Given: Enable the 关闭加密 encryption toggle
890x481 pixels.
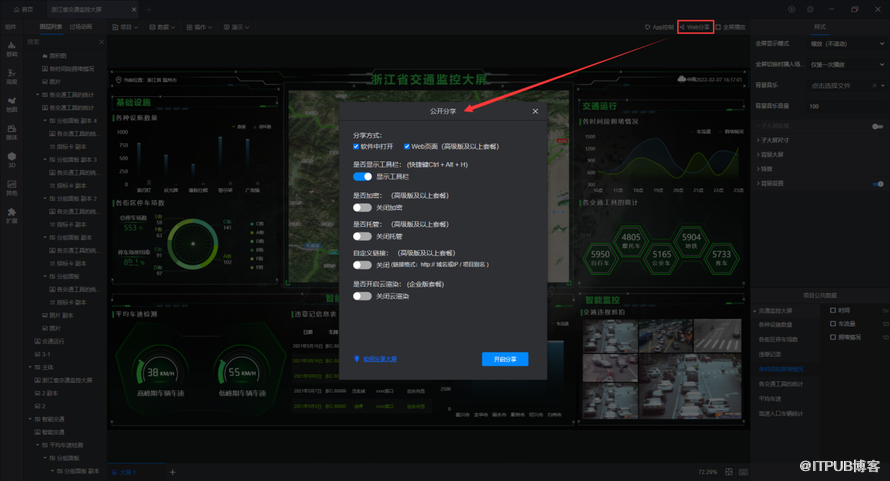Looking at the screenshot, I should click(x=362, y=207).
